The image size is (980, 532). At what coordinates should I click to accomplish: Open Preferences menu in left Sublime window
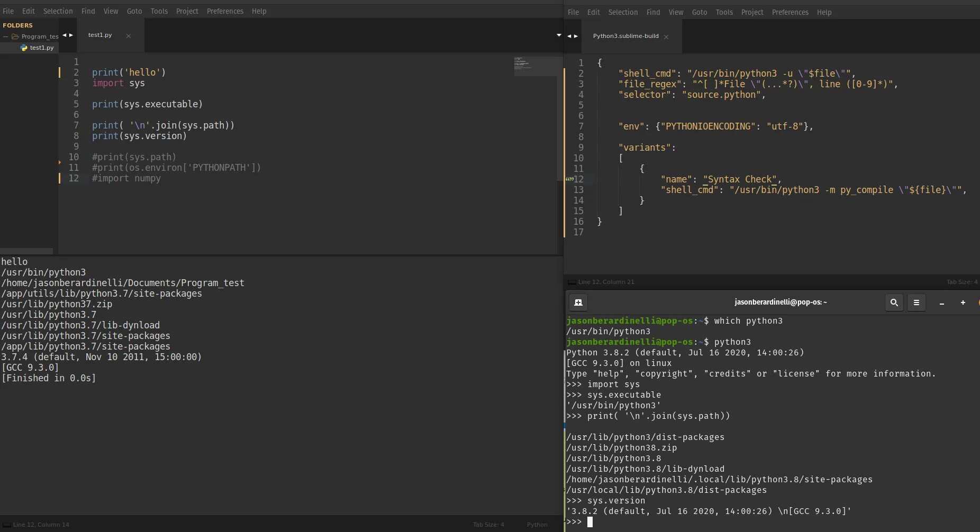[x=225, y=11]
